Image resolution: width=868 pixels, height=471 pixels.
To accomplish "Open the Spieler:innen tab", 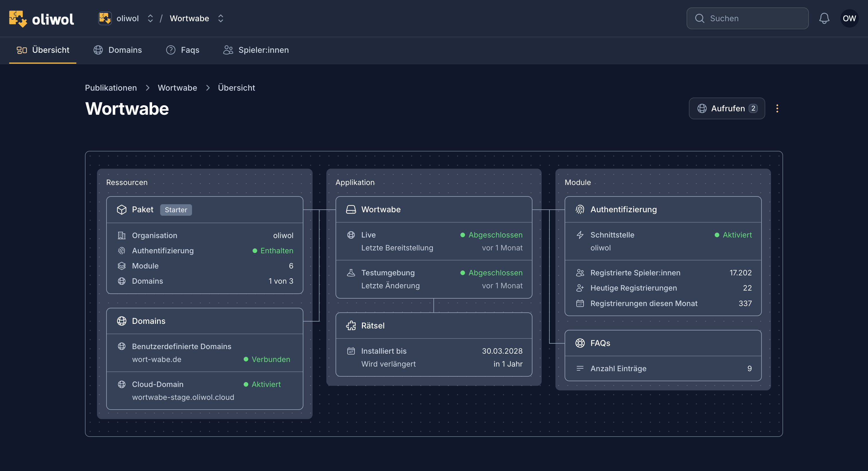I will click(x=256, y=50).
